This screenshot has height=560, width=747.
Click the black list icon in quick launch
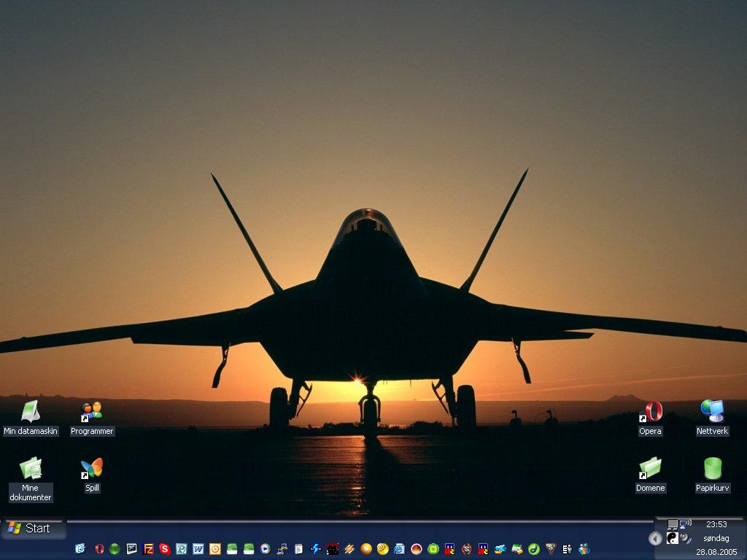[x=567, y=548]
